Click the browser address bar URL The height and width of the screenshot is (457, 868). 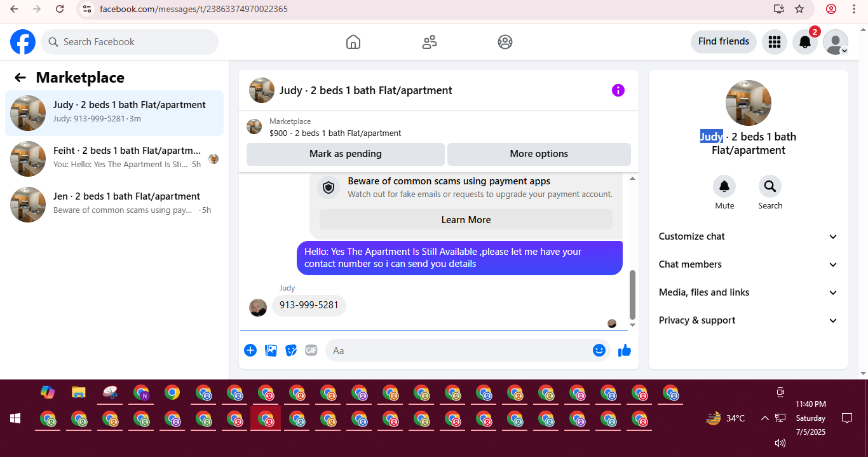tap(194, 9)
